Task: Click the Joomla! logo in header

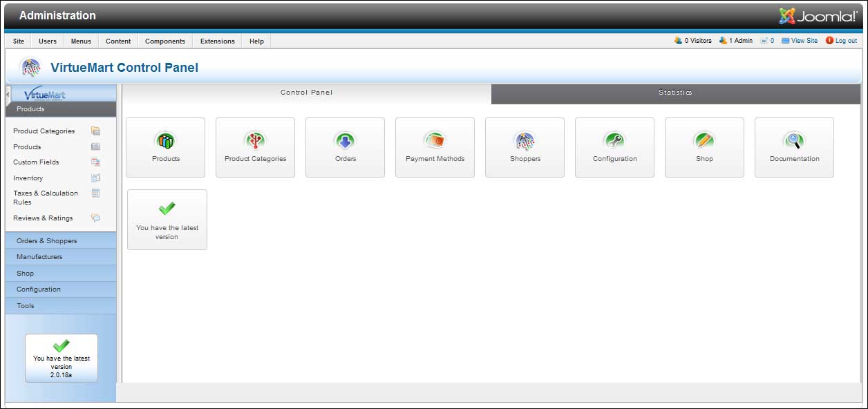Action: click(x=818, y=15)
